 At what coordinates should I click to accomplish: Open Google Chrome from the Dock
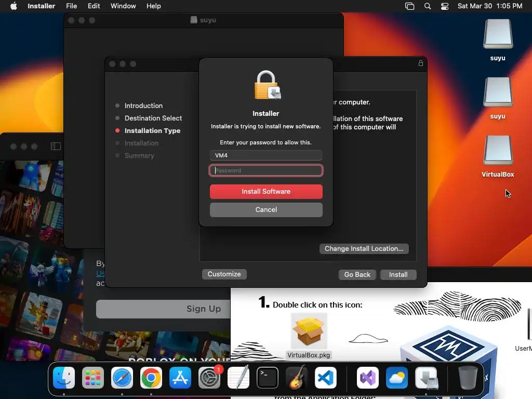(x=151, y=378)
